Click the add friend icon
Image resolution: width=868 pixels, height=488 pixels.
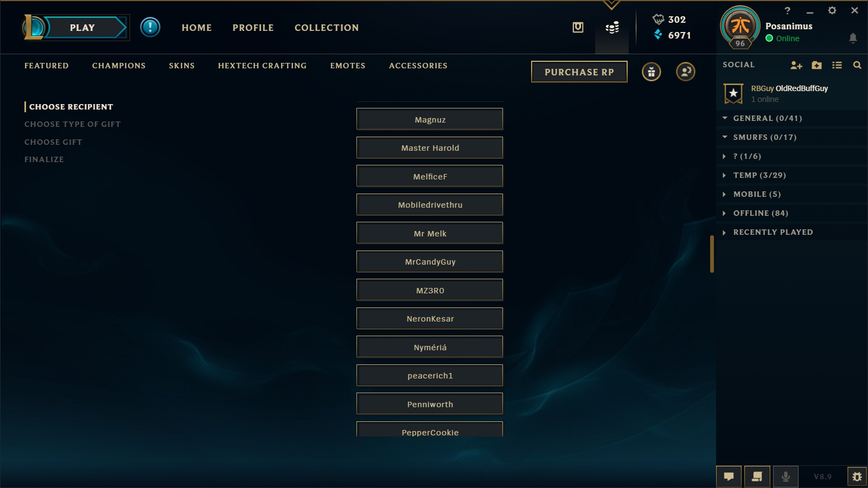796,65
